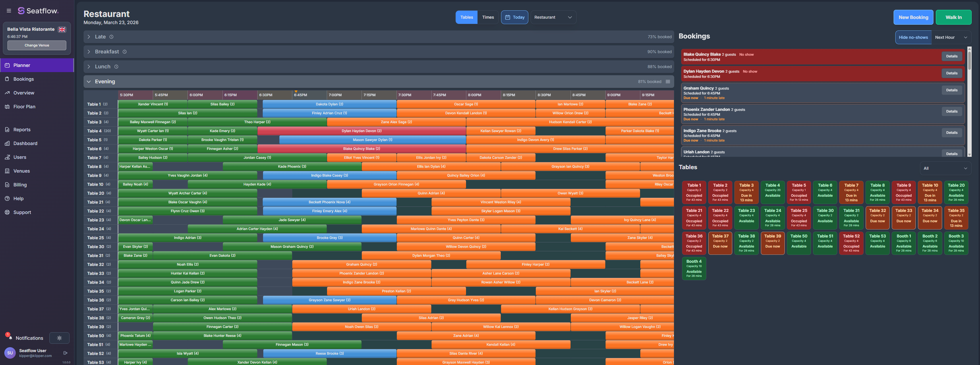This screenshot has height=365, width=980.
Task: Toggle light/dark theme sun button
Action: point(59,338)
